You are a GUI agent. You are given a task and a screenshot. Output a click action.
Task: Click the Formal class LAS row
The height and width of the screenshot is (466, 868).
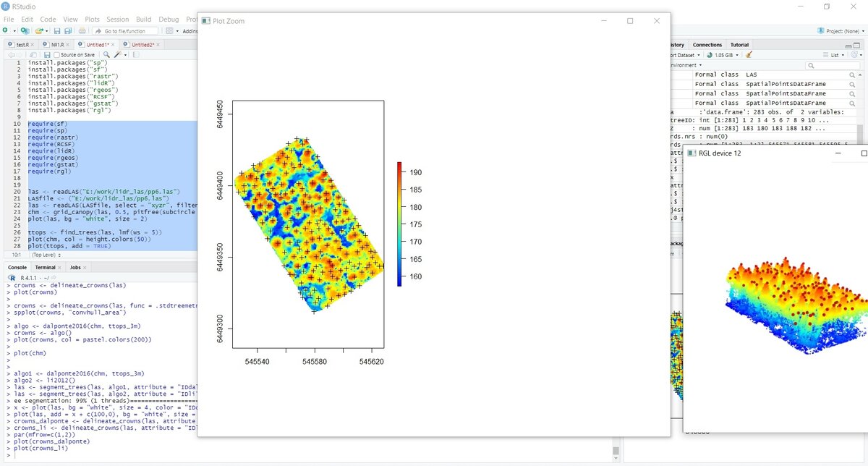pyautogui.click(x=763, y=75)
